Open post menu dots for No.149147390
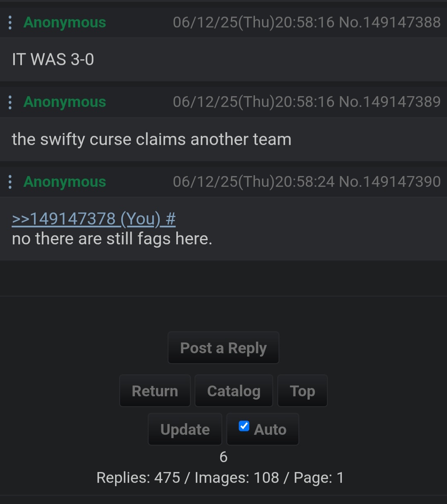The height and width of the screenshot is (504, 447). pos(10,182)
